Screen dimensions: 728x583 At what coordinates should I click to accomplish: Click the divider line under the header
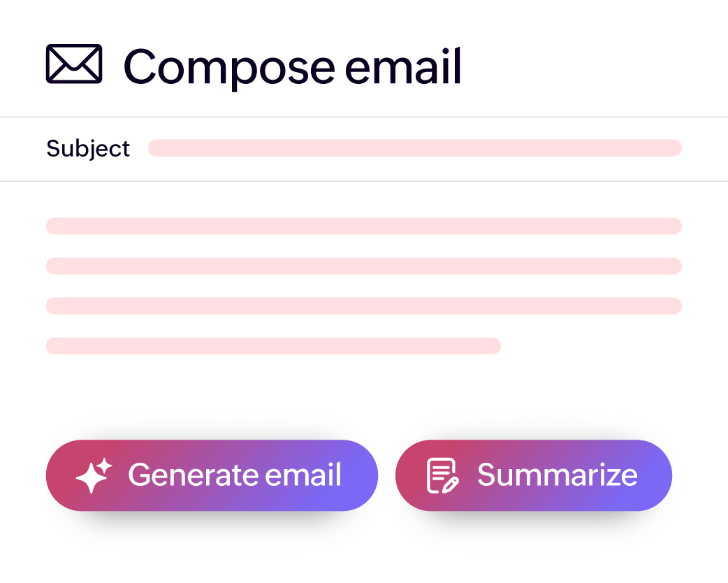coord(363,117)
